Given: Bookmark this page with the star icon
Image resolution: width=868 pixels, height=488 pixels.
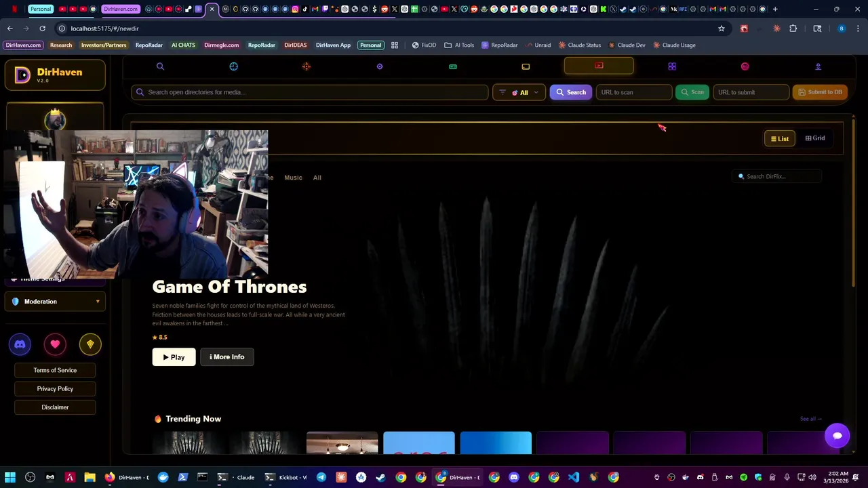Looking at the screenshot, I should coord(722,28).
